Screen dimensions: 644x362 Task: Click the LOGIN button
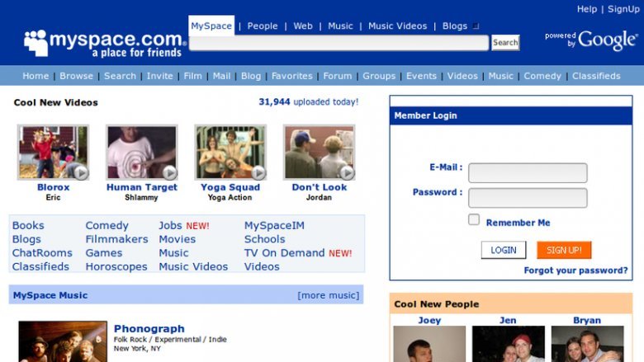pos(504,250)
